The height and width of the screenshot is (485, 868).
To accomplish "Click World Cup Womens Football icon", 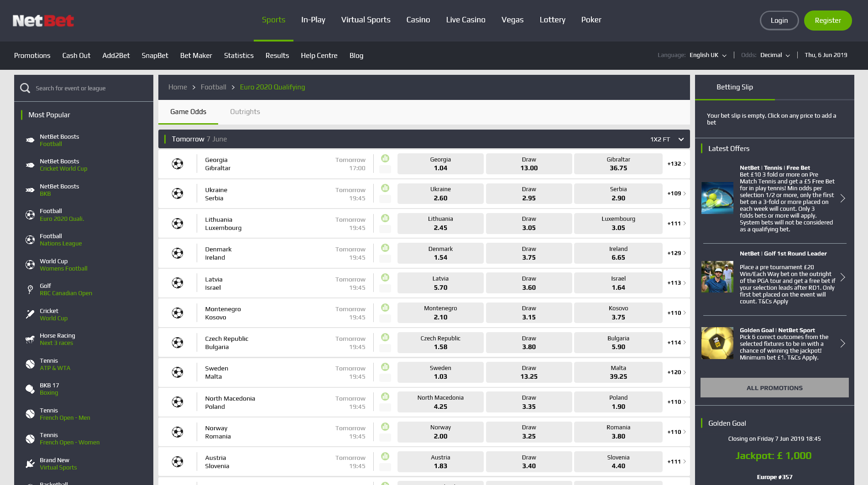I will point(30,265).
